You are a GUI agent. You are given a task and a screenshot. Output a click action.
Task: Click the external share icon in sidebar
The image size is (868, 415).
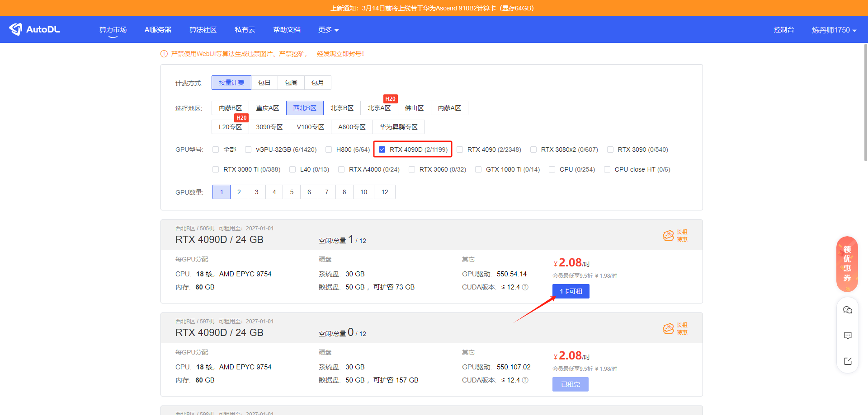click(x=848, y=361)
